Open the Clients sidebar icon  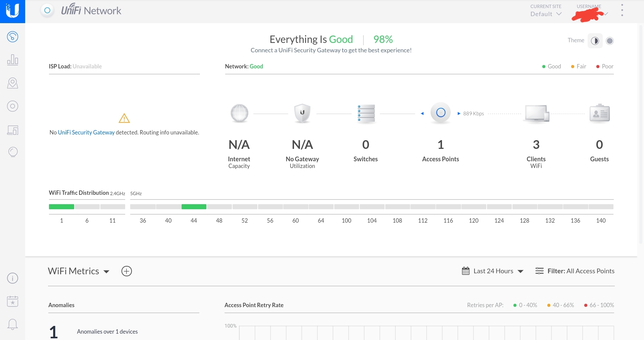pos(12,130)
